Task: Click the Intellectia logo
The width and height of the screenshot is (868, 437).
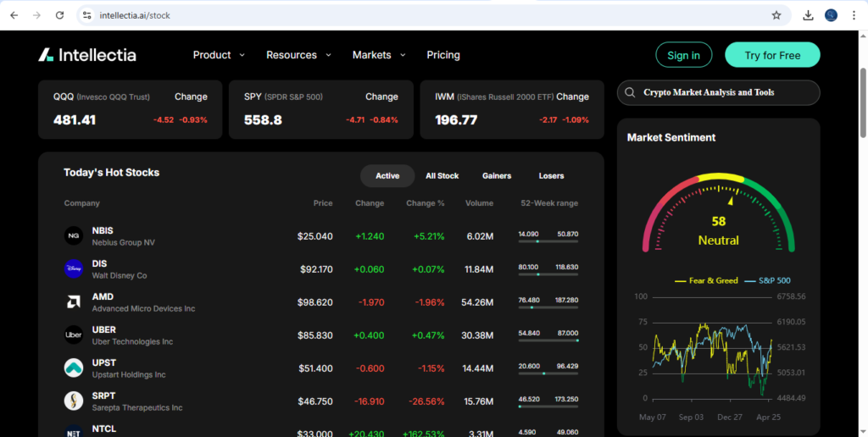Action: (87, 55)
